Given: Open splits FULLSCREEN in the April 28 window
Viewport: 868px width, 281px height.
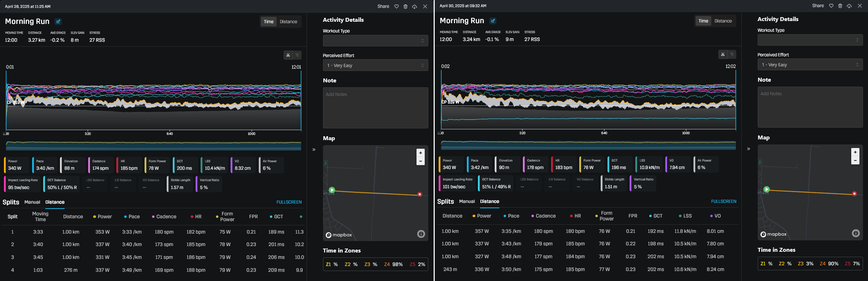Looking at the screenshot, I should pyautogui.click(x=289, y=202).
